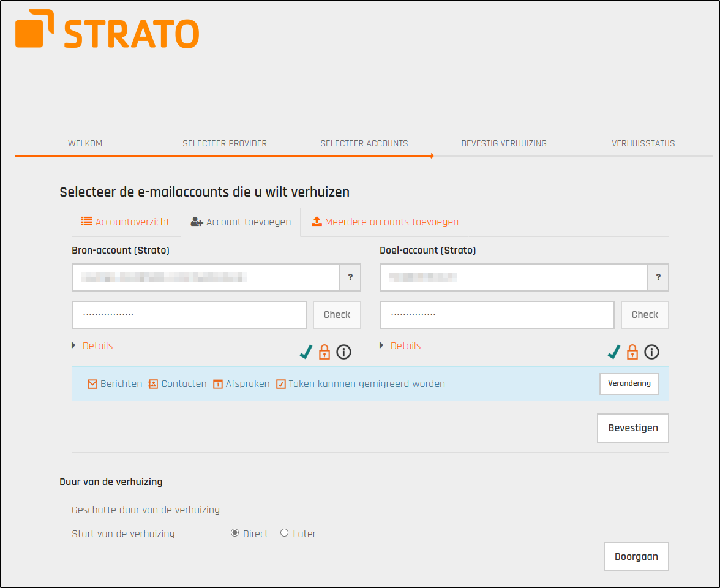Click the Taken checklist icon
The image size is (720, 588).
coord(281,383)
